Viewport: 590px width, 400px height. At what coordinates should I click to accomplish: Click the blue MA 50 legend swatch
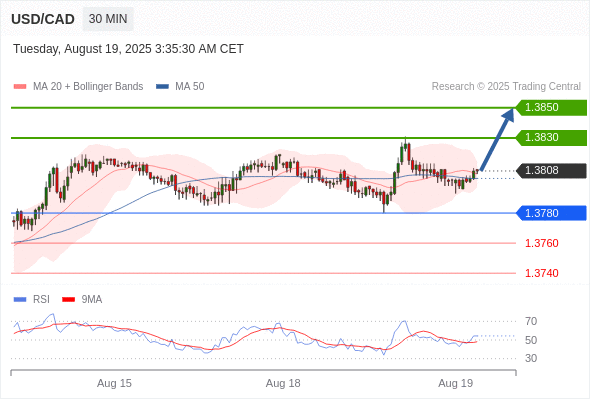pos(162,87)
